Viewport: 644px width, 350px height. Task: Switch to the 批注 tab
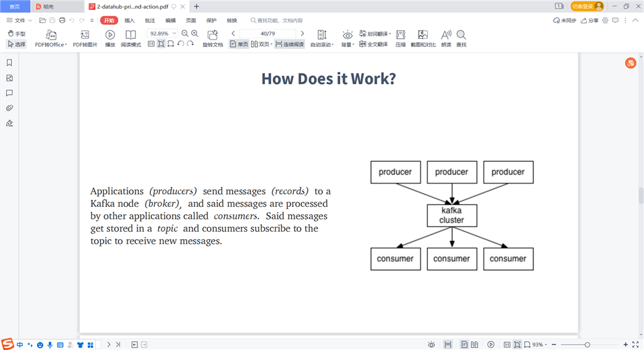(x=150, y=20)
